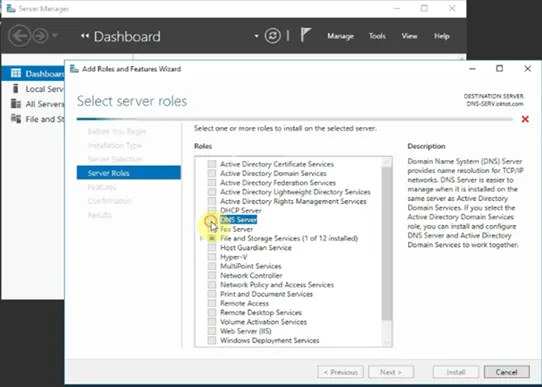Check Network Policy and Access Services
This screenshot has width=542, height=387.
pos(212,285)
